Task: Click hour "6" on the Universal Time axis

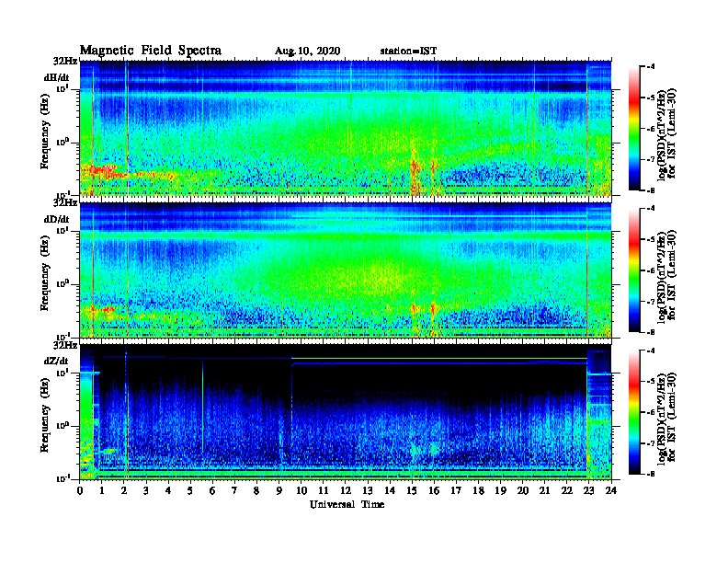Action: coord(212,490)
